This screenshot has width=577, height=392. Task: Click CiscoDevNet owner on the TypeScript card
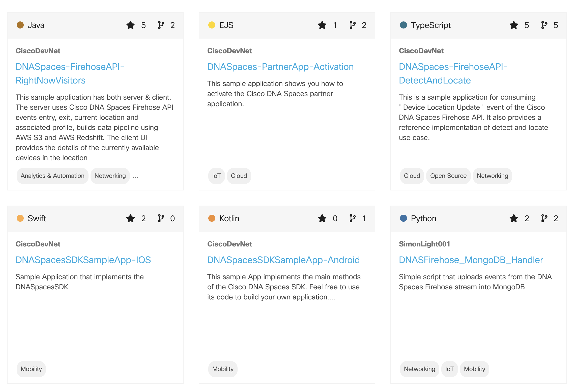(421, 51)
